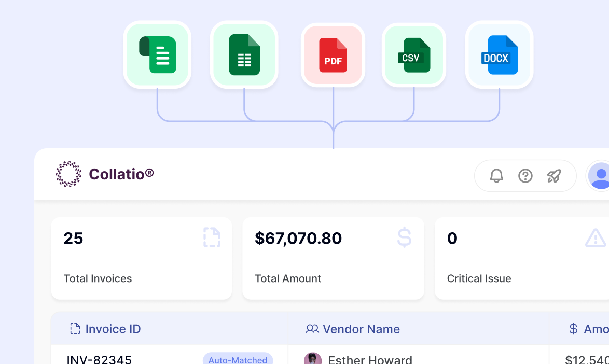Viewport: 609px width, 364px height.
Task: Click the 0 critical issue count
Action: coord(452,239)
